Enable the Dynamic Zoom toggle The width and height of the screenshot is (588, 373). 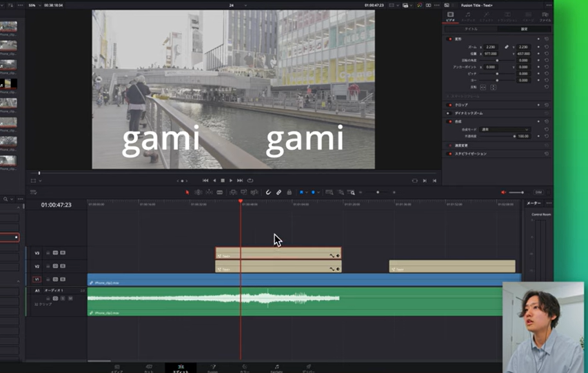pyautogui.click(x=449, y=113)
